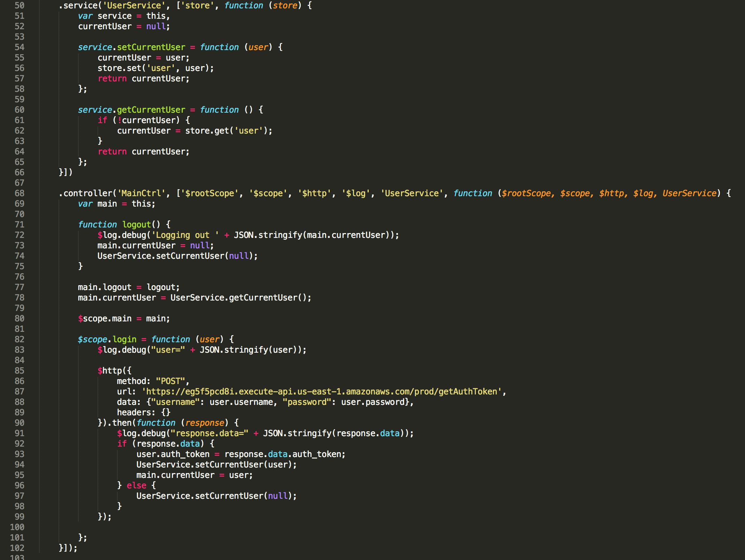
Task: Place cursor on 'UserService' service name string
Action: click(134, 6)
